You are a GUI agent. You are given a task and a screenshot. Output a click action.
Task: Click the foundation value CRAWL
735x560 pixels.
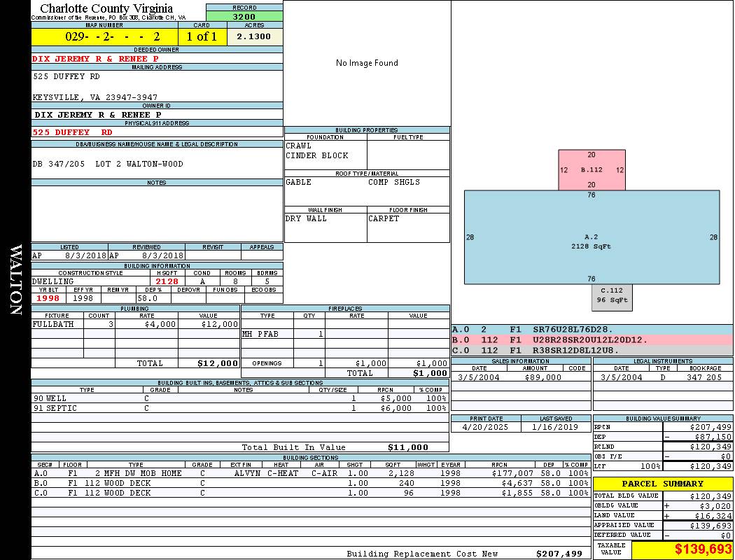pyautogui.click(x=299, y=146)
